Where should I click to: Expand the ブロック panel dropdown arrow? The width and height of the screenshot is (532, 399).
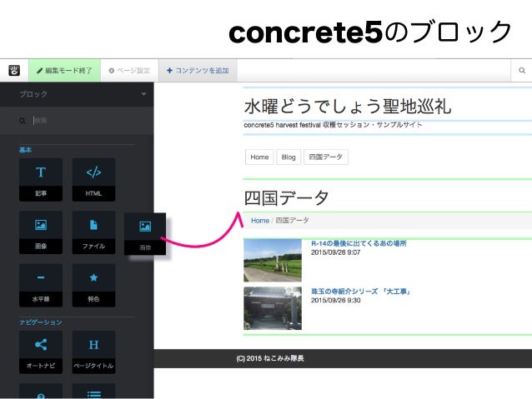click(x=144, y=94)
